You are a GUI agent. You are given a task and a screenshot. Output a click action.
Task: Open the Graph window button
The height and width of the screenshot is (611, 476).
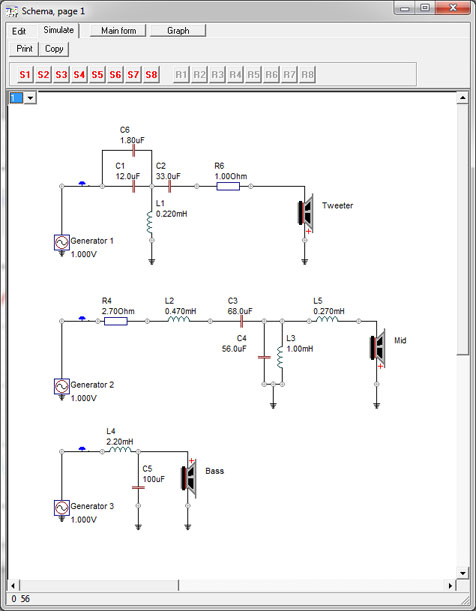(178, 30)
